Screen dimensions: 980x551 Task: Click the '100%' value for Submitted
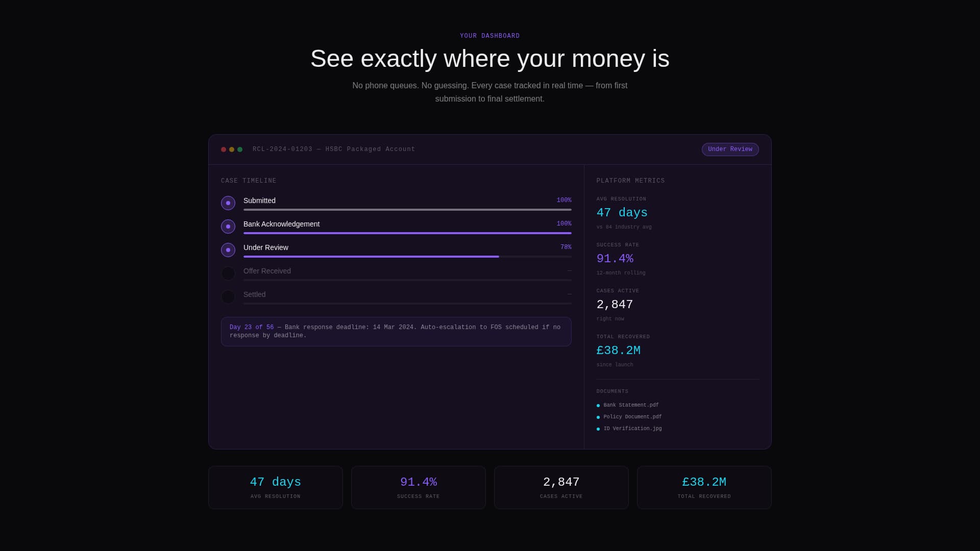click(x=564, y=201)
